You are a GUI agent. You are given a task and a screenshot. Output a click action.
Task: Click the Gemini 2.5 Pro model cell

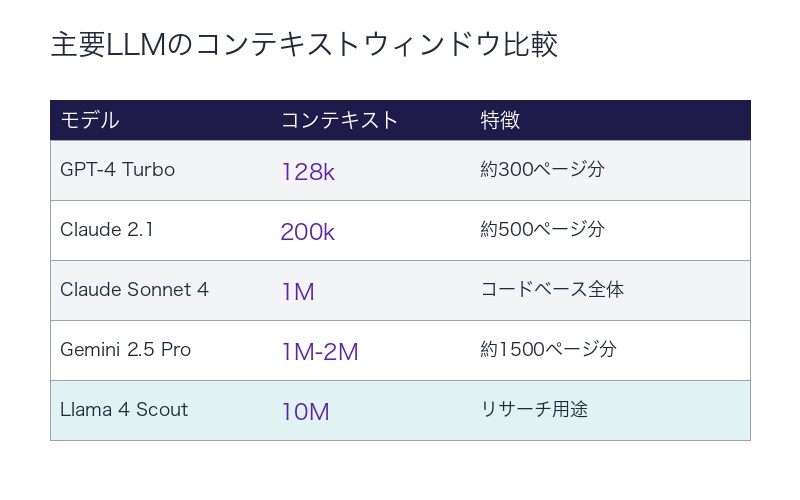point(125,350)
